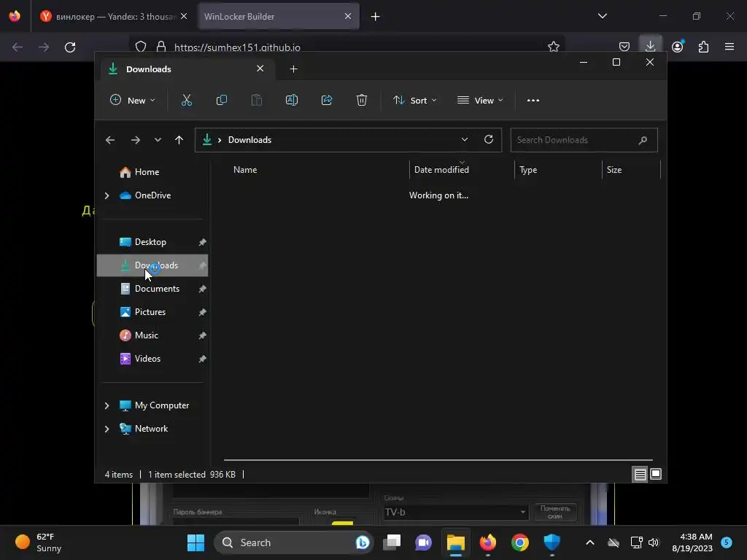
Task: Click the Cut scissors icon in Explorer toolbar
Action: point(186,100)
